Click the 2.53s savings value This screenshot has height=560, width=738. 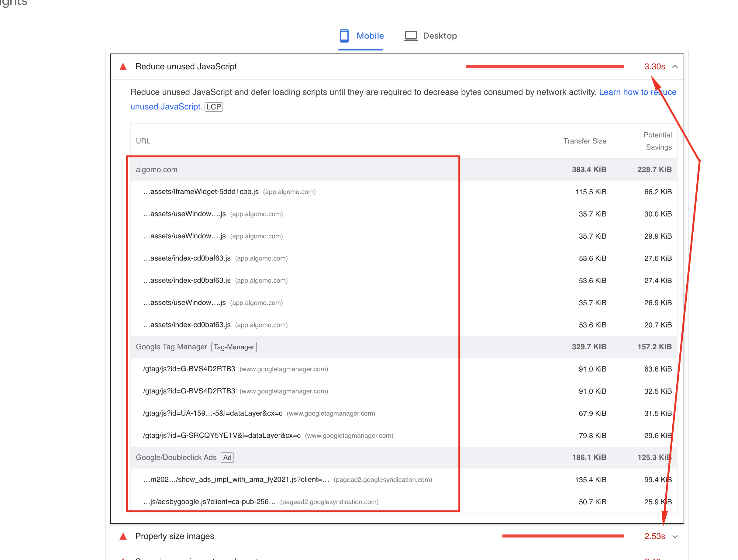pos(655,536)
